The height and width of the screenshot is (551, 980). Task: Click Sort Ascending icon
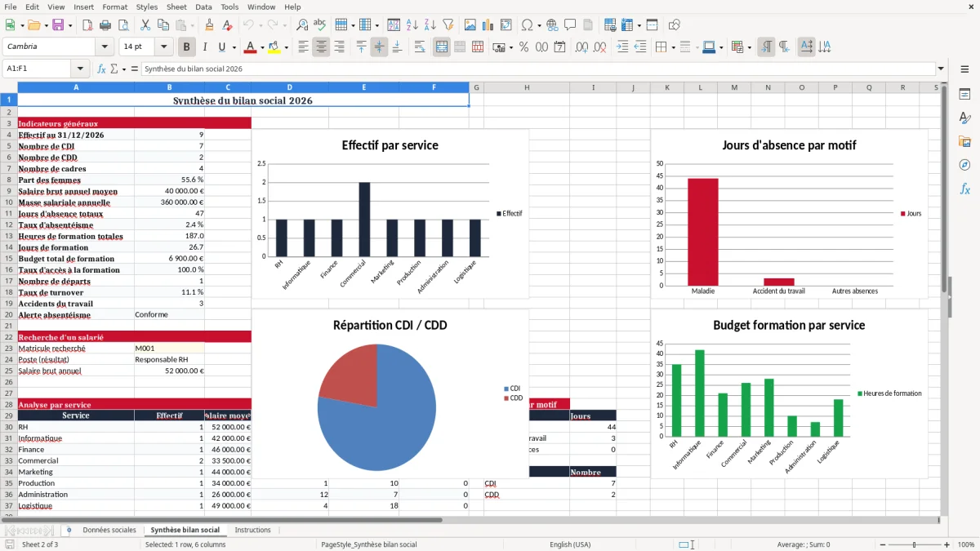coord(412,25)
